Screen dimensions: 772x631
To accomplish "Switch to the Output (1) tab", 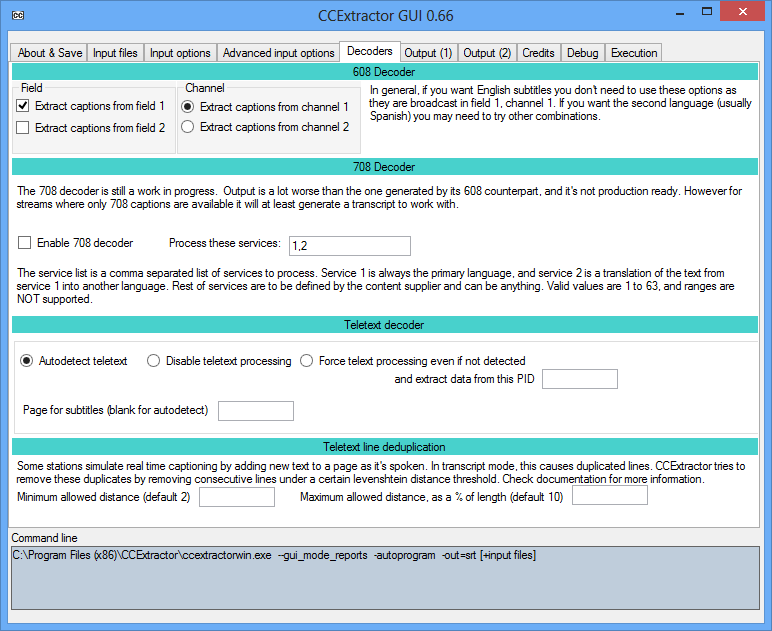I will point(428,53).
